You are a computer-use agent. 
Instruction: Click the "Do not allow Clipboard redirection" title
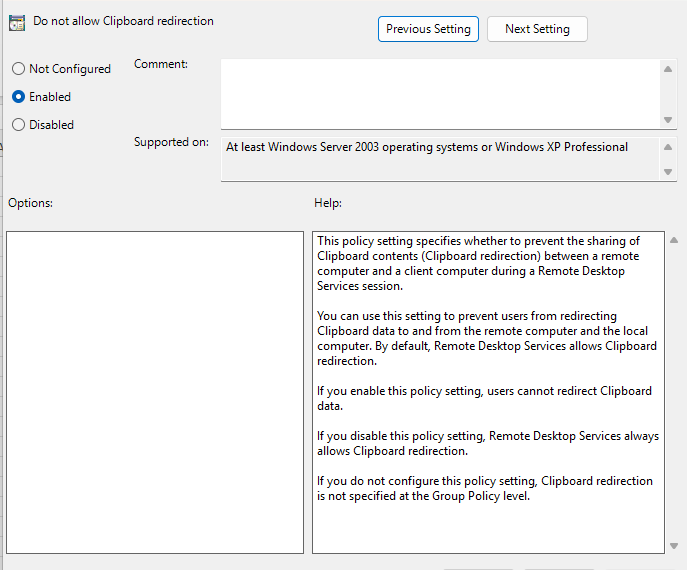point(123,21)
